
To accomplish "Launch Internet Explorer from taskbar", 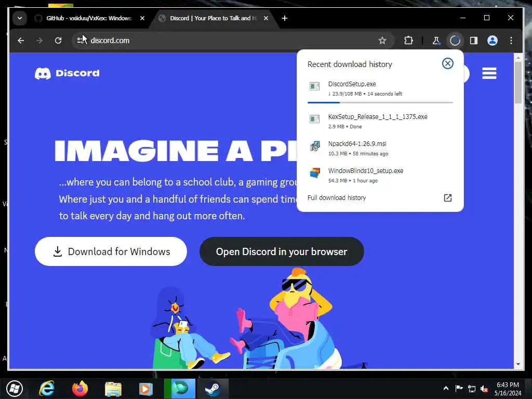I will click(47, 389).
